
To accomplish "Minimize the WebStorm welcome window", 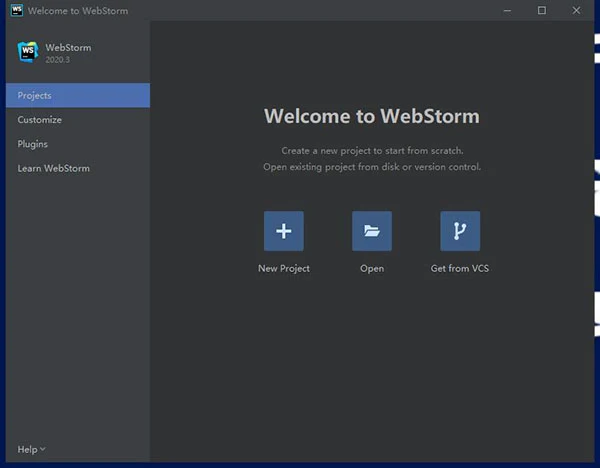I will tap(510, 11).
